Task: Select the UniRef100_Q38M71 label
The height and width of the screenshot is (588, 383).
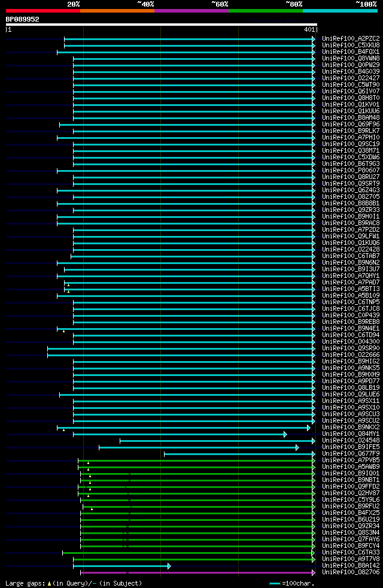Action: pyautogui.click(x=351, y=150)
